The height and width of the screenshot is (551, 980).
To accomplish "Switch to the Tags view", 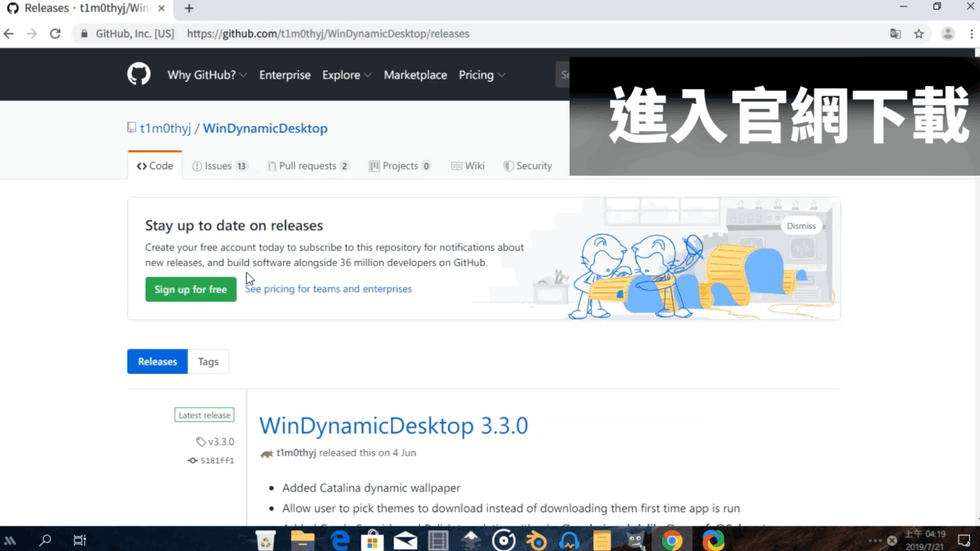I will tap(208, 362).
